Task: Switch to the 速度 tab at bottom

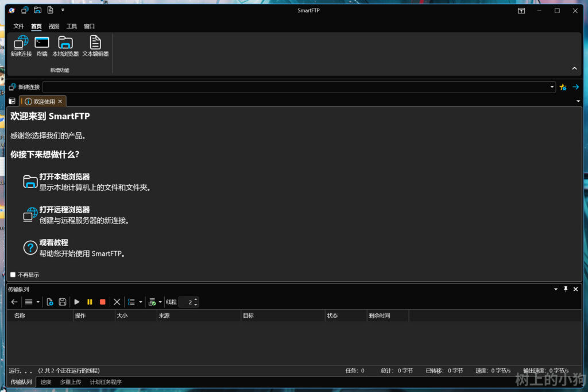Action: (46, 382)
